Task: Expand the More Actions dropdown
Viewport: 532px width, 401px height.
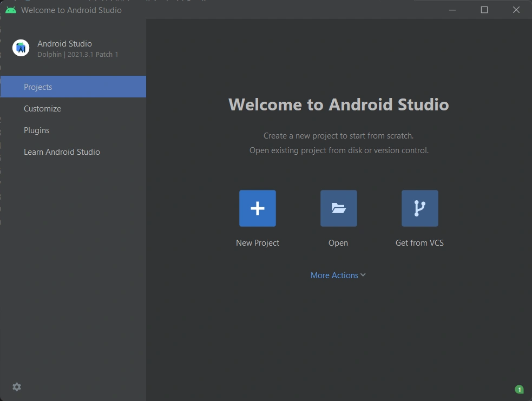Action: click(x=334, y=275)
